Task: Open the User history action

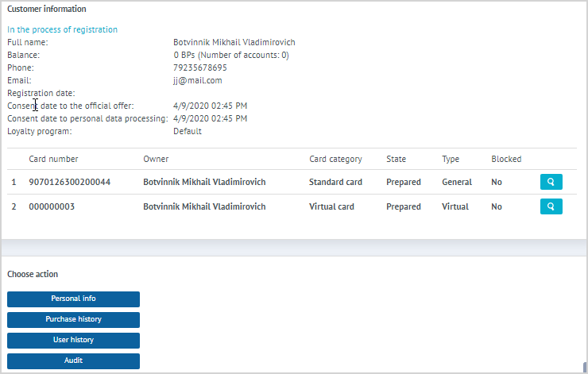Action: pyautogui.click(x=73, y=340)
